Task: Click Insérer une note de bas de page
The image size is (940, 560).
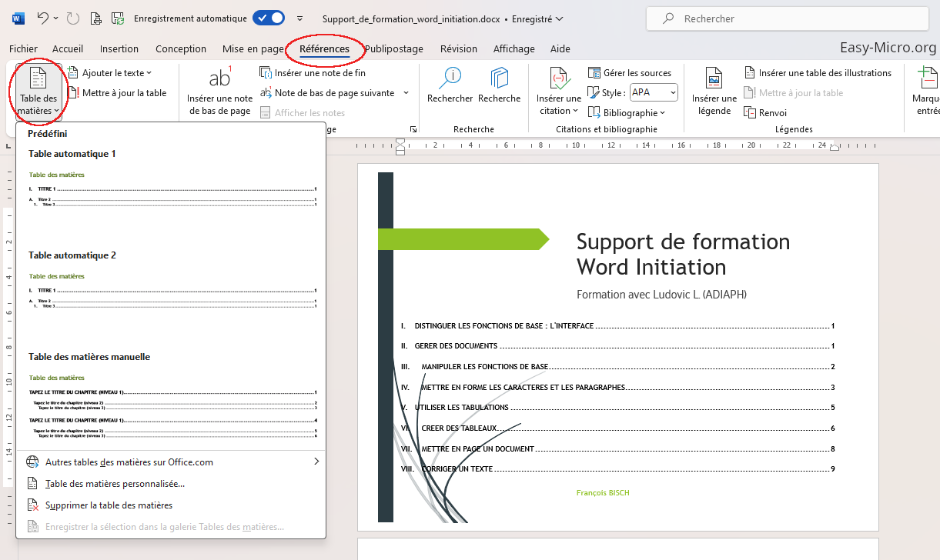Action: click(220, 91)
